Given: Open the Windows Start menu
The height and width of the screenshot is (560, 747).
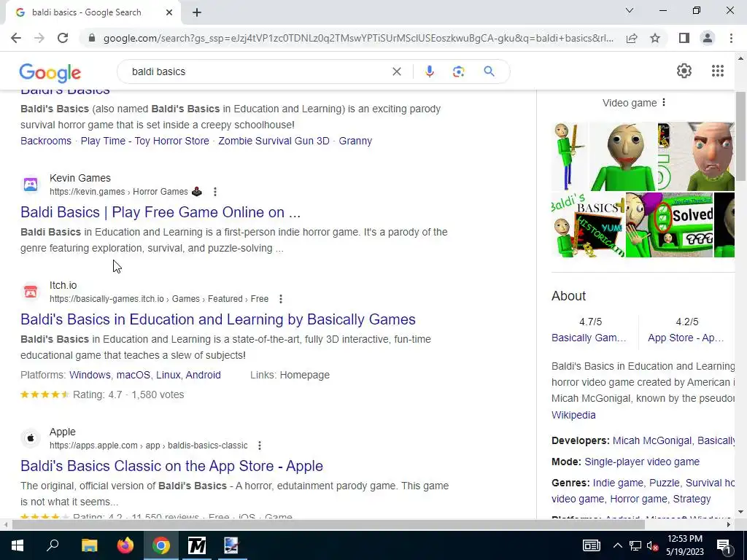Looking at the screenshot, I should (x=18, y=545).
